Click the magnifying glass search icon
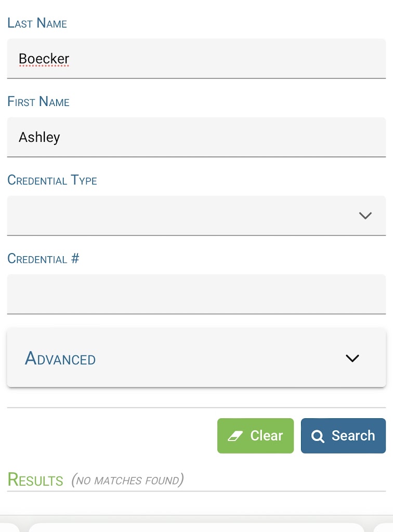Screen dimensions: 393x532 coord(318,436)
